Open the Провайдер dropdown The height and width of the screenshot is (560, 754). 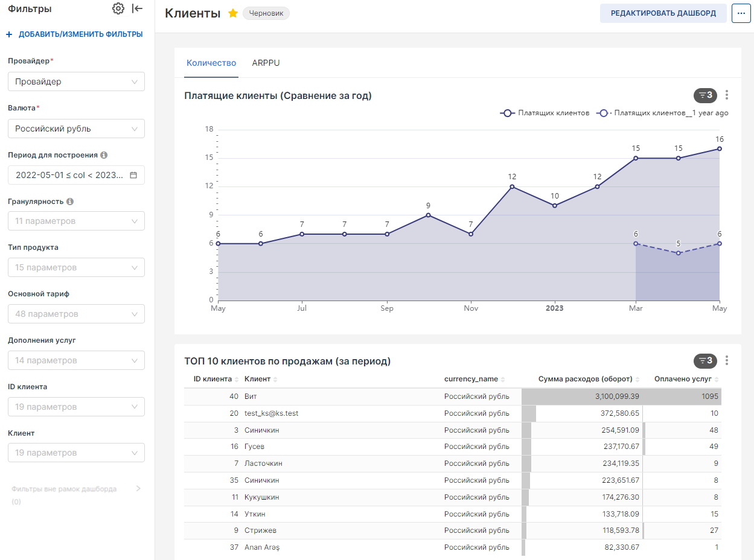[x=76, y=81]
